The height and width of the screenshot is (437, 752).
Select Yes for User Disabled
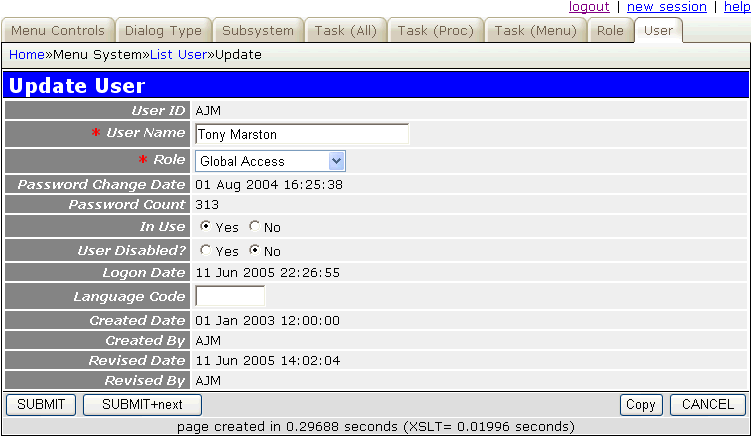click(x=206, y=251)
